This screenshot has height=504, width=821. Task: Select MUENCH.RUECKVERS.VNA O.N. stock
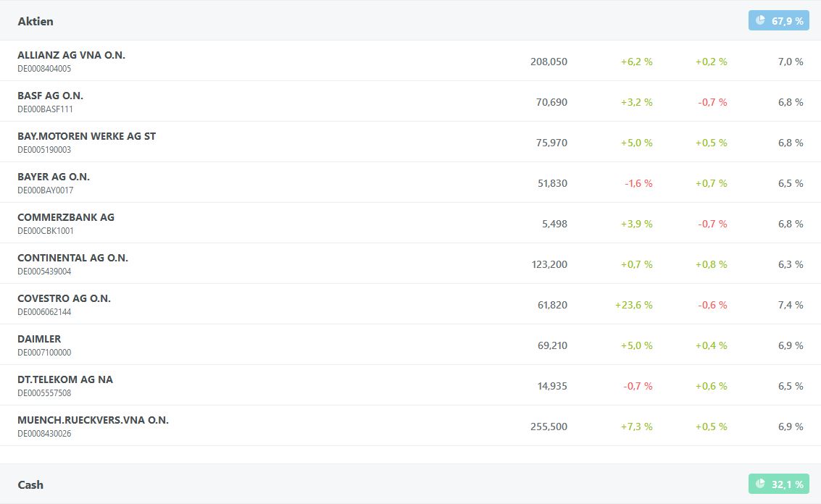(93, 420)
